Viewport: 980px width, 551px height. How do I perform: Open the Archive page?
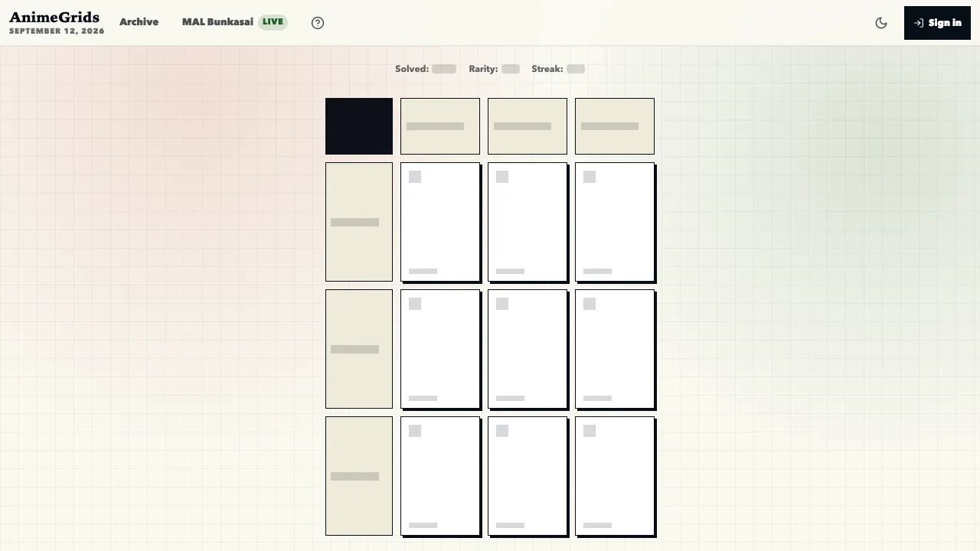(x=139, y=22)
